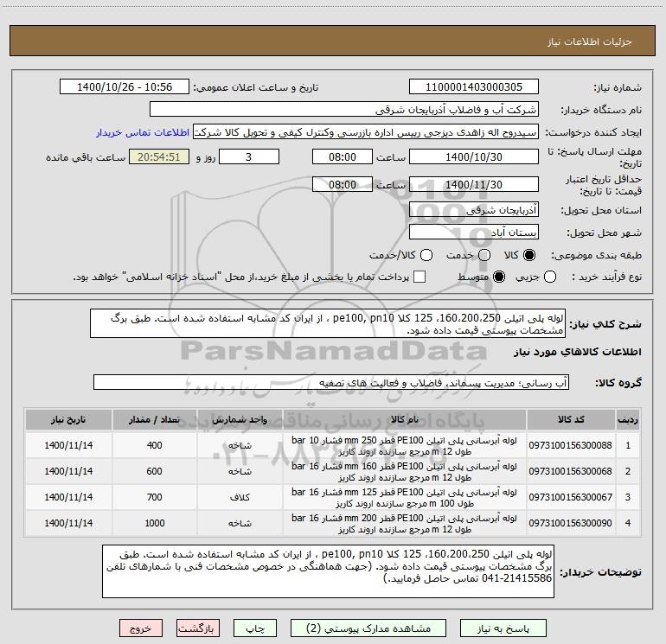This screenshot has height=644, width=666.
Task: Click the delivery province field آذربایجان شرقی
Action: click(474, 210)
